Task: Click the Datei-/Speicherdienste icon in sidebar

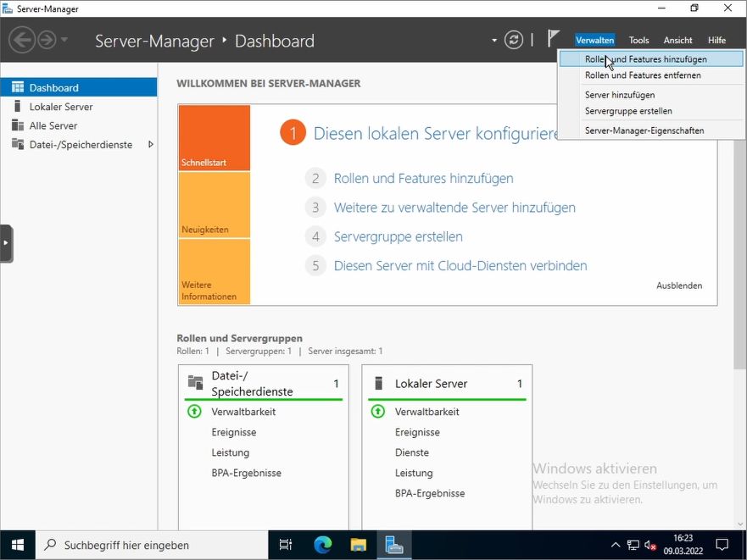Action: pos(18,144)
